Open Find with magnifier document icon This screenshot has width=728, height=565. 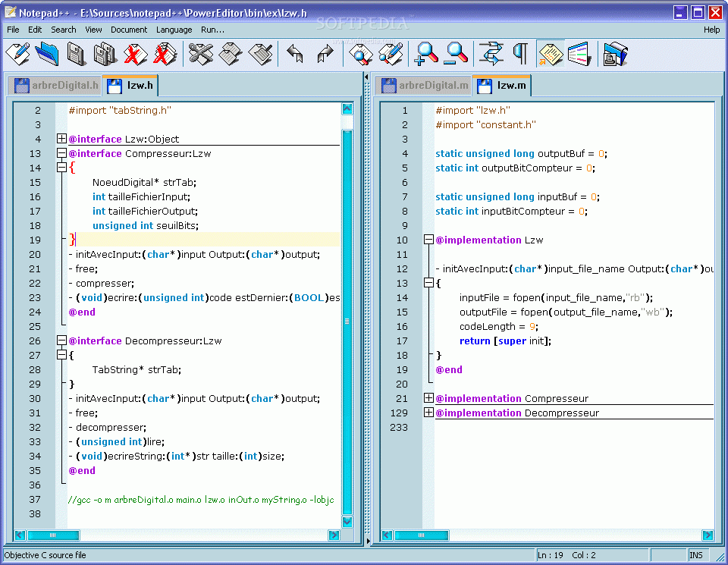pos(361,53)
